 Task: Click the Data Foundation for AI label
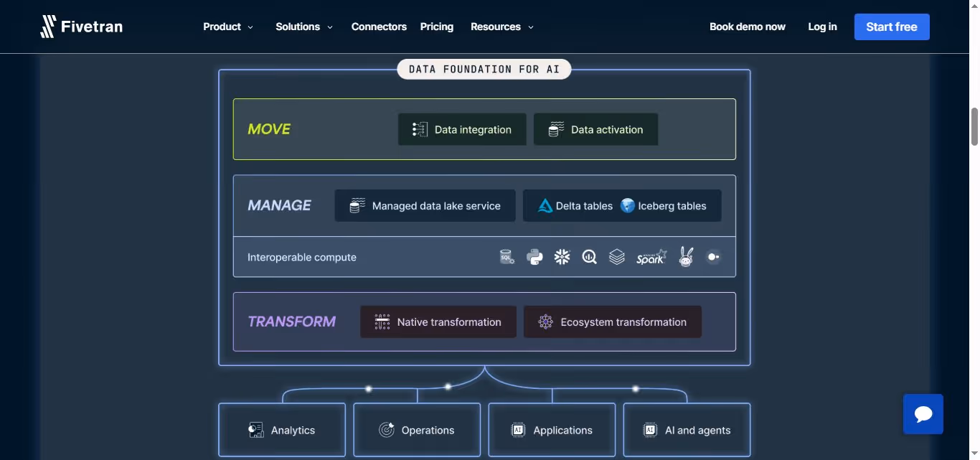point(484,69)
